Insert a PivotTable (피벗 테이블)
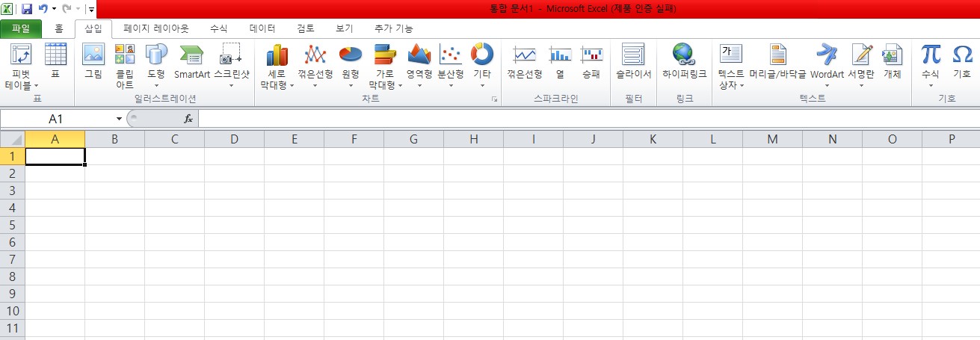Image resolution: width=980 pixels, height=340 pixels. 21,67
